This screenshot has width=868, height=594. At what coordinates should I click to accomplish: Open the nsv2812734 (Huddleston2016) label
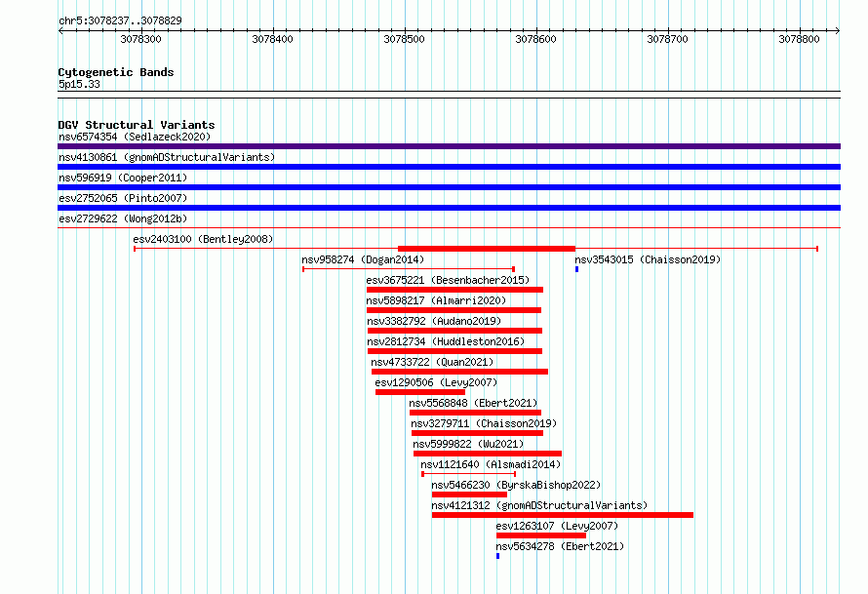[446, 341]
